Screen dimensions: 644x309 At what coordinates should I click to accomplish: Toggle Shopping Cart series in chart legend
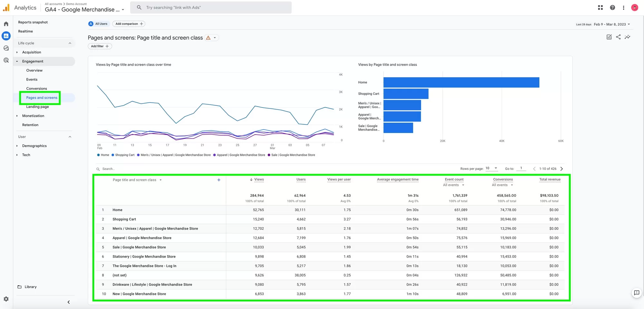123,155
